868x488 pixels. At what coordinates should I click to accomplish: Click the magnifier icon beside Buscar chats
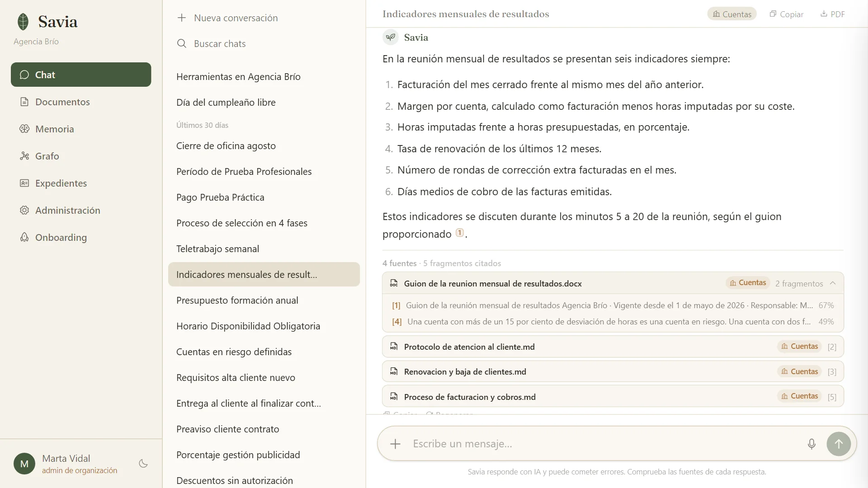182,43
